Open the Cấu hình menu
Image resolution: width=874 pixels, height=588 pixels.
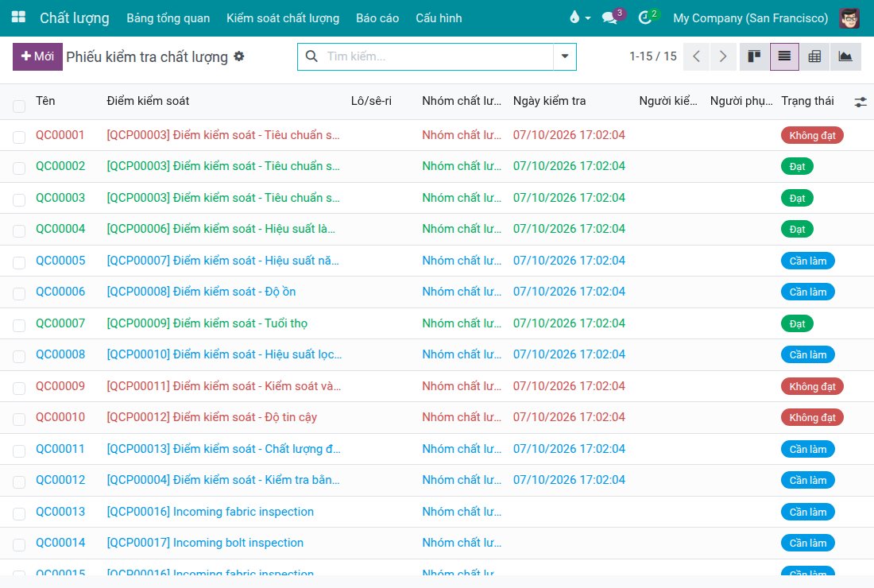point(439,17)
